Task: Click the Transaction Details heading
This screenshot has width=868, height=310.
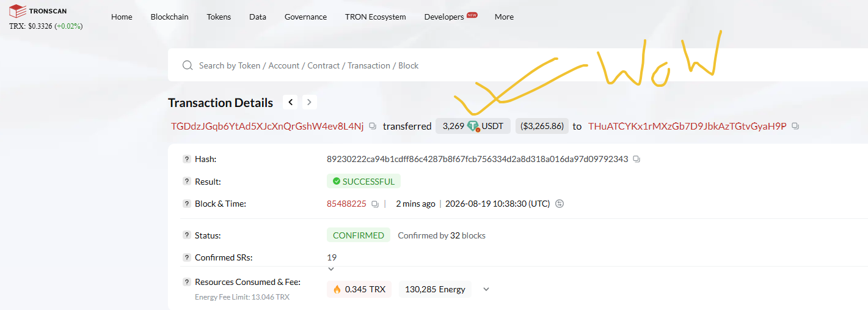Action: coord(221,103)
